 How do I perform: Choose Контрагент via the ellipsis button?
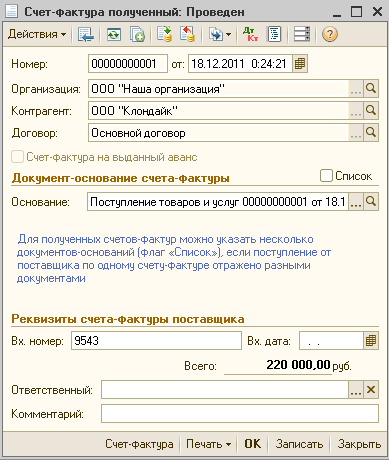[x=356, y=111]
